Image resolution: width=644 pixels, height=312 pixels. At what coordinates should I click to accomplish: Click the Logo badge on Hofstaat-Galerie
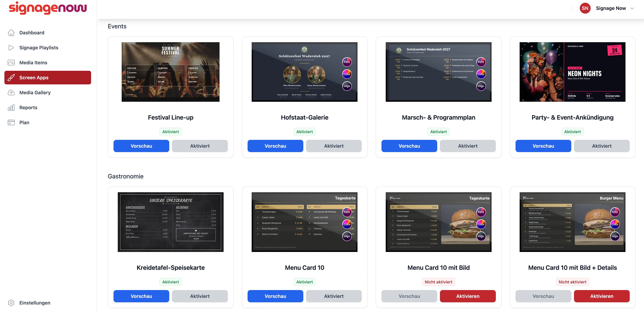347,86
